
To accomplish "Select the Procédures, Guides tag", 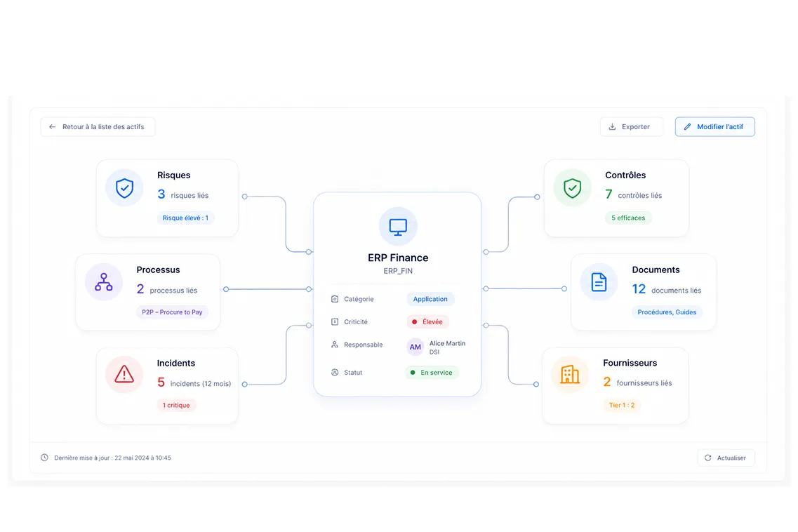I will point(667,312).
